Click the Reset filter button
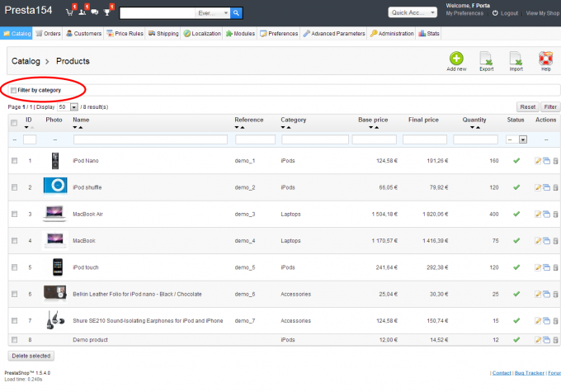The image size is (561, 392). tap(527, 106)
